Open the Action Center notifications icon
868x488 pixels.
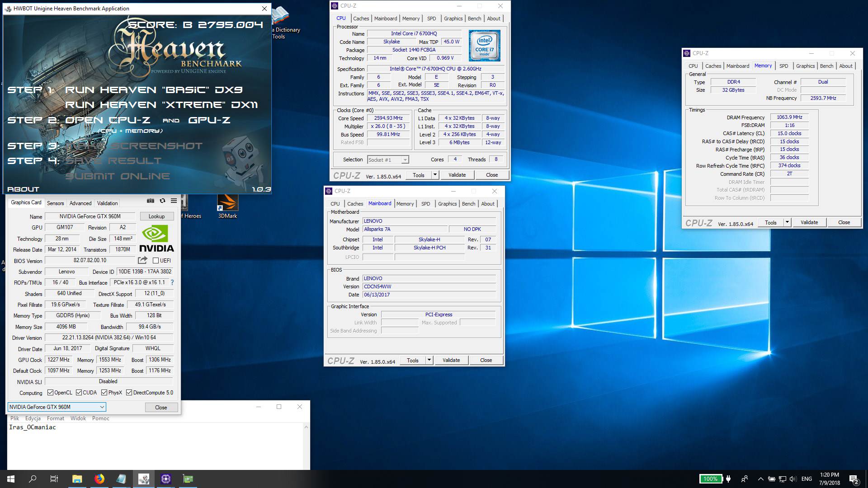pos(854,479)
